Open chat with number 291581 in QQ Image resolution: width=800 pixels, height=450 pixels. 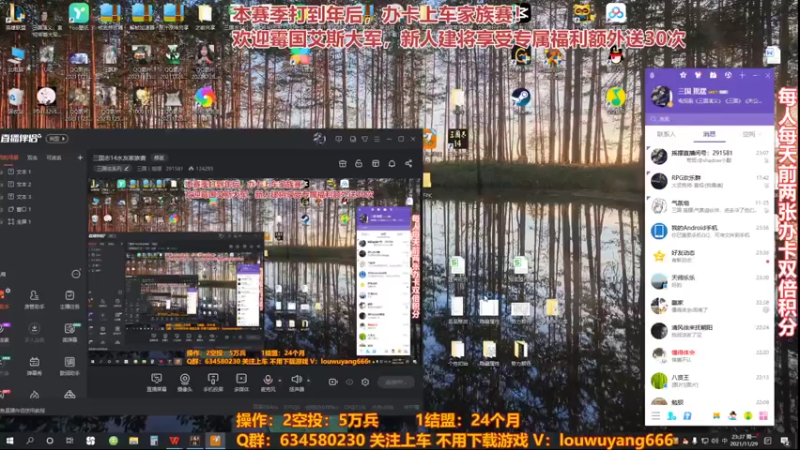[709, 156]
